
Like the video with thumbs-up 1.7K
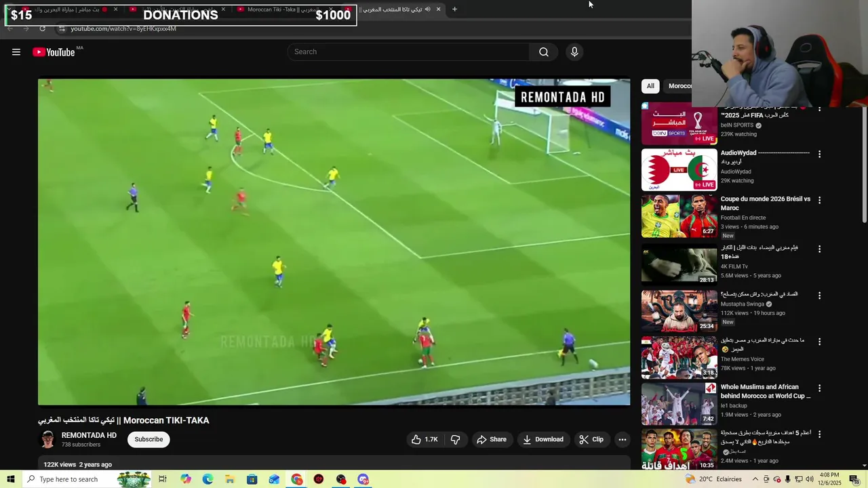pos(425,439)
